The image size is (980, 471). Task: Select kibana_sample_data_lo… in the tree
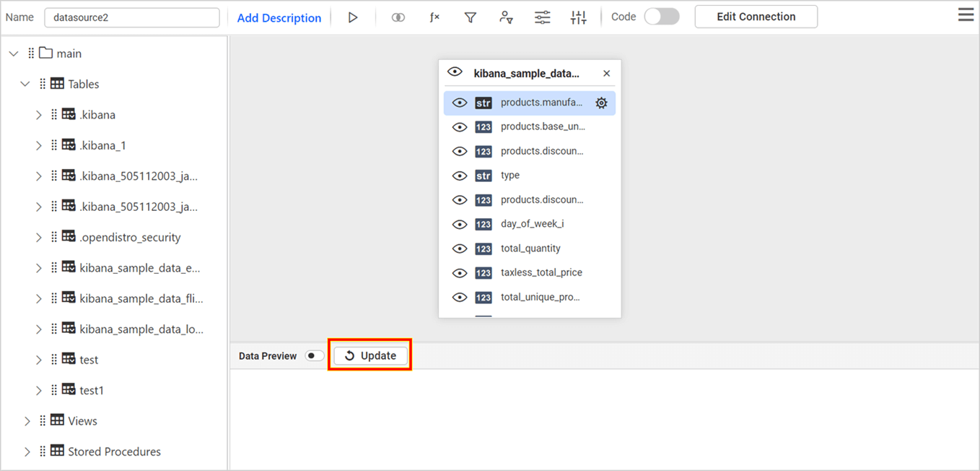141,329
